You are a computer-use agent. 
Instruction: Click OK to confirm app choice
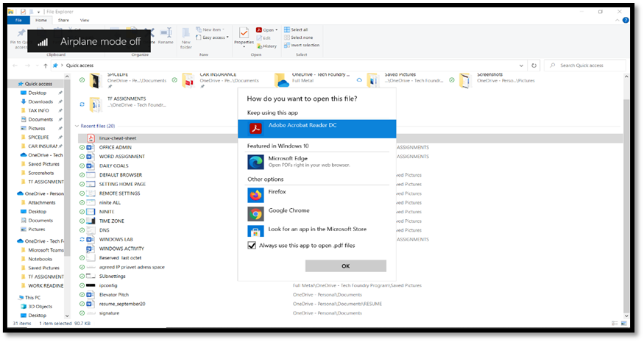pos(345,266)
